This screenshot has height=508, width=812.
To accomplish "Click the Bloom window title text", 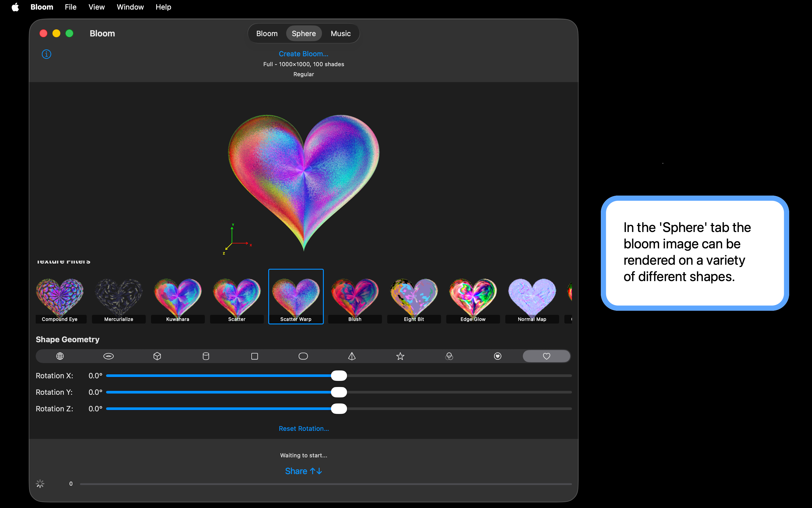I will [102, 34].
